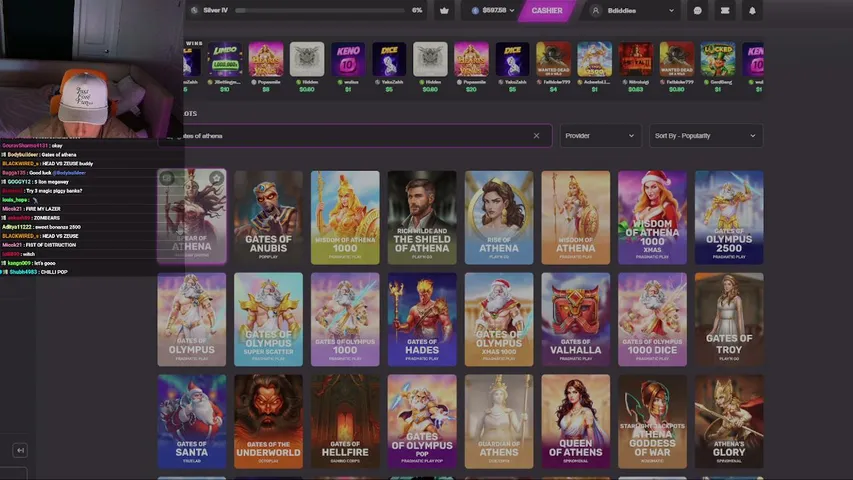
Task: Click chat message '5 lion megaway'
Action: point(52,182)
